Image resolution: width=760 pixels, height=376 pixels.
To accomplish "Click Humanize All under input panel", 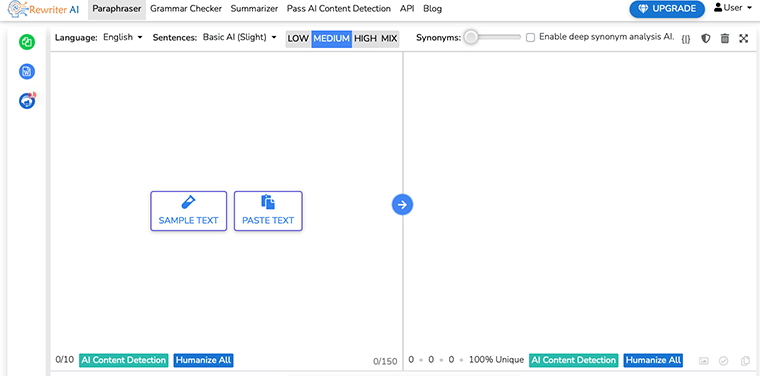I will click(204, 360).
